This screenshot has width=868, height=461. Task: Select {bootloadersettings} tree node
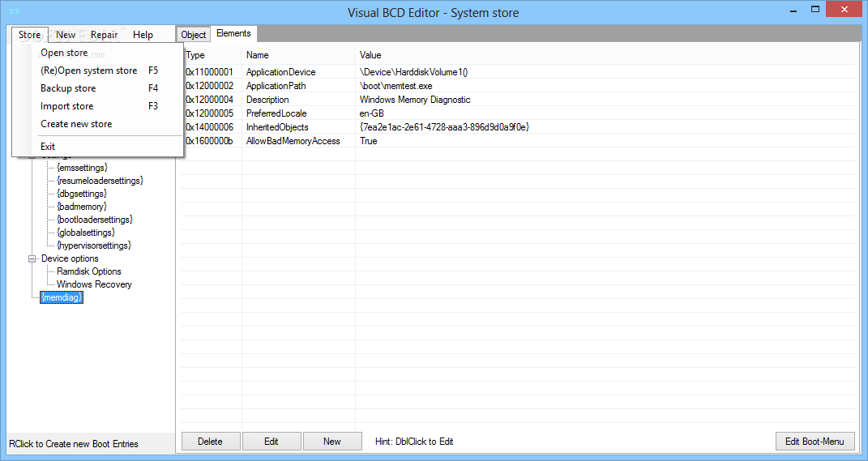point(95,220)
